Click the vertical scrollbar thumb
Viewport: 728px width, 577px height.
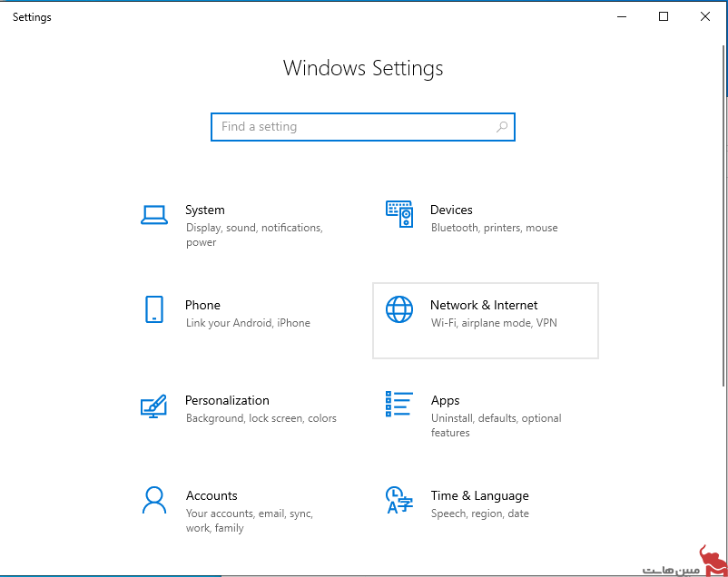coord(723,216)
